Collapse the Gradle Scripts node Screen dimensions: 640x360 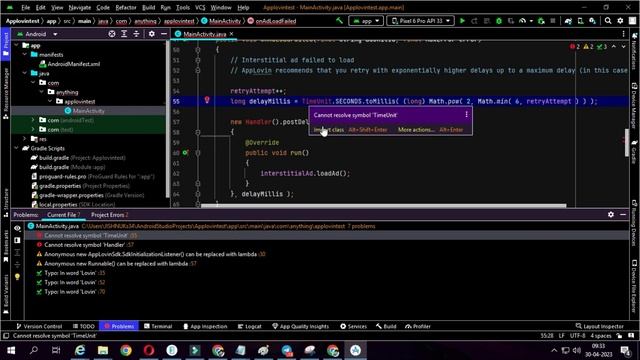(x=16, y=148)
